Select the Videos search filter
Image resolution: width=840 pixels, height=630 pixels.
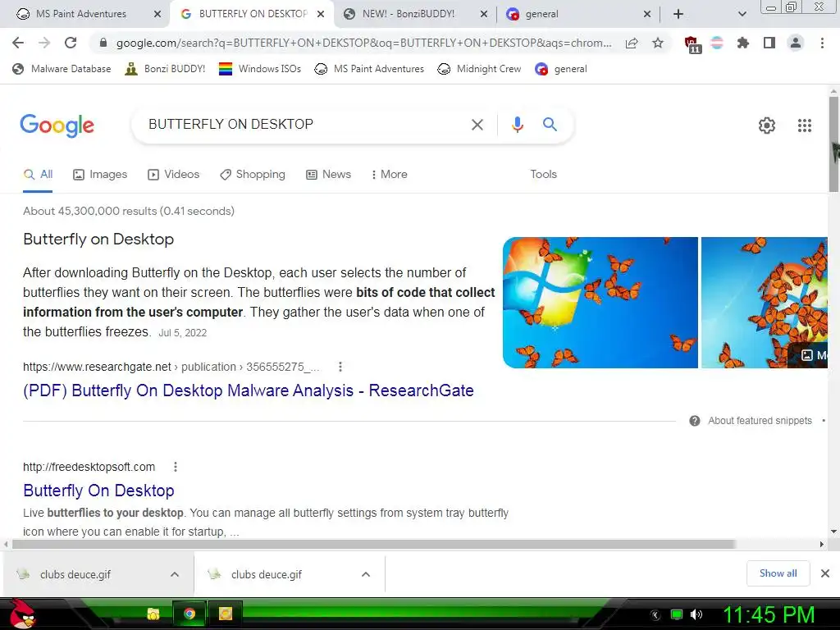[x=174, y=175]
